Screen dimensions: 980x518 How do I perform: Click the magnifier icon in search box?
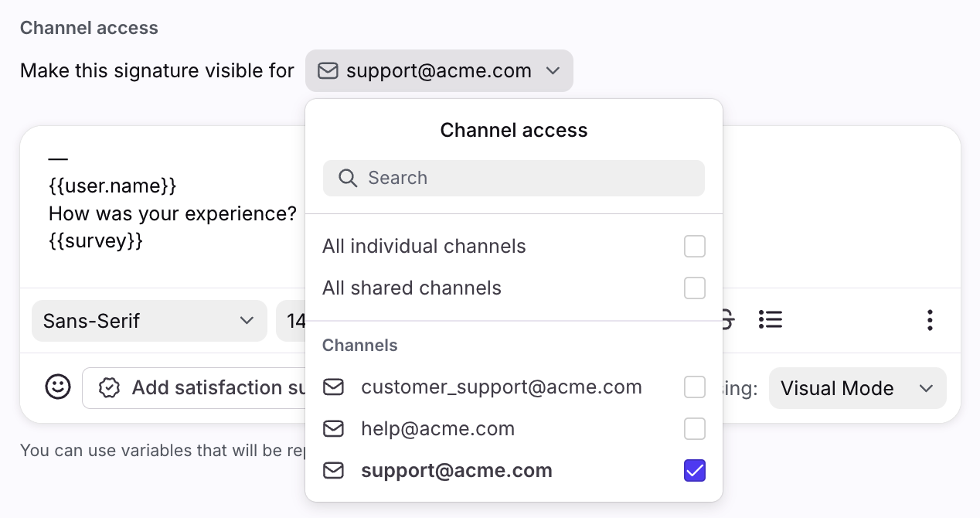coord(348,179)
